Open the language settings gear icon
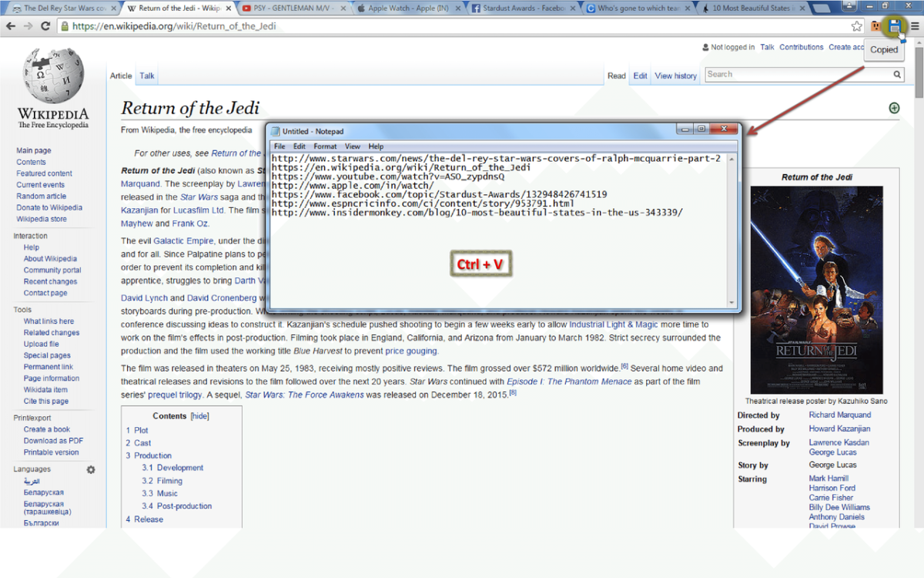Image resolution: width=924 pixels, height=578 pixels. click(x=90, y=469)
